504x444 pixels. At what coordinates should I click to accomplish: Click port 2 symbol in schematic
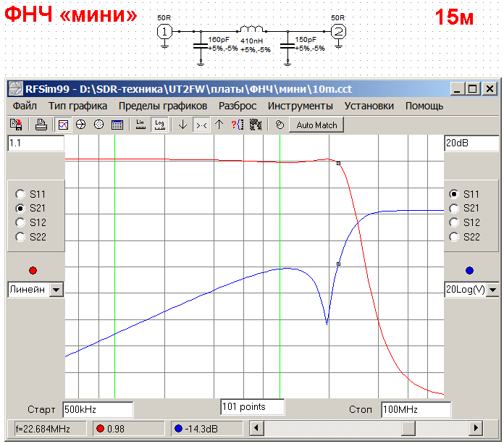tap(338, 32)
